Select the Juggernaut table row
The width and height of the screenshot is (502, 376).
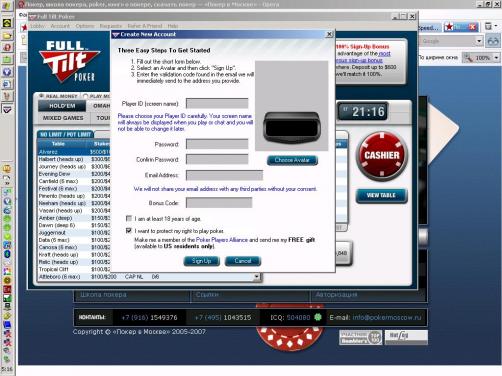coord(74,232)
